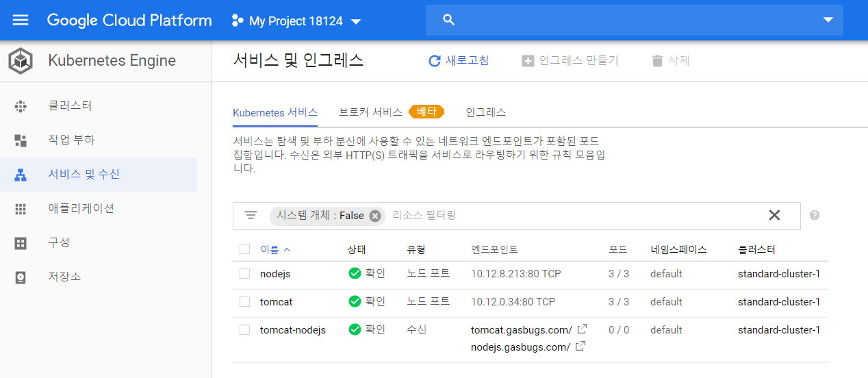Expand the search bar dropdown arrow

click(x=828, y=21)
